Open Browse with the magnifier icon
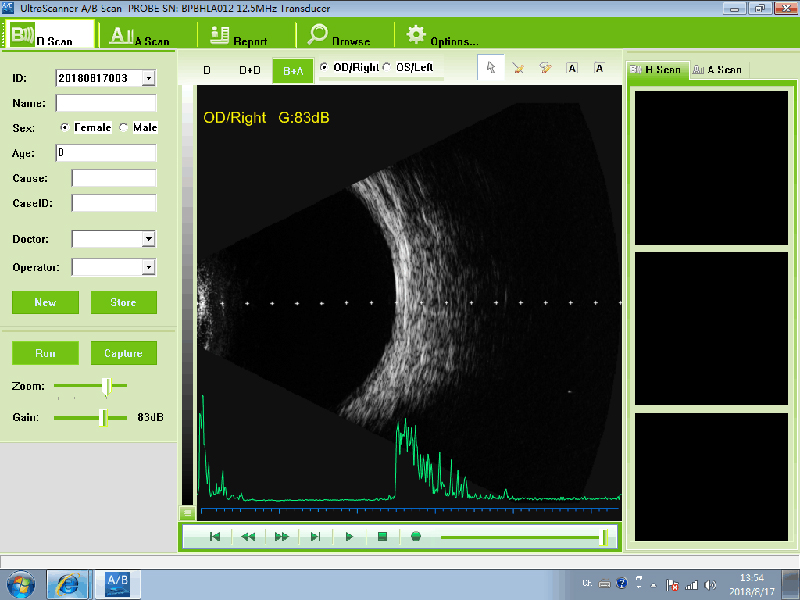This screenshot has width=800, height=600. 318,34
